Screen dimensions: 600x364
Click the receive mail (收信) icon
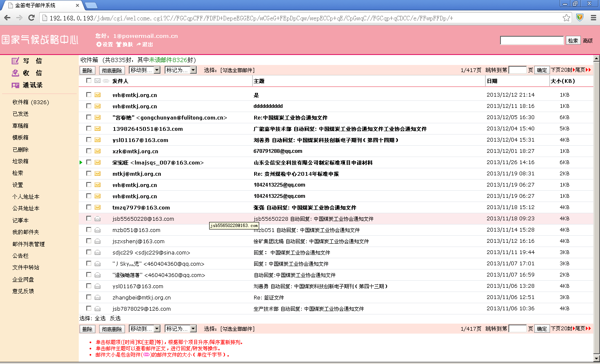(15, 73)
